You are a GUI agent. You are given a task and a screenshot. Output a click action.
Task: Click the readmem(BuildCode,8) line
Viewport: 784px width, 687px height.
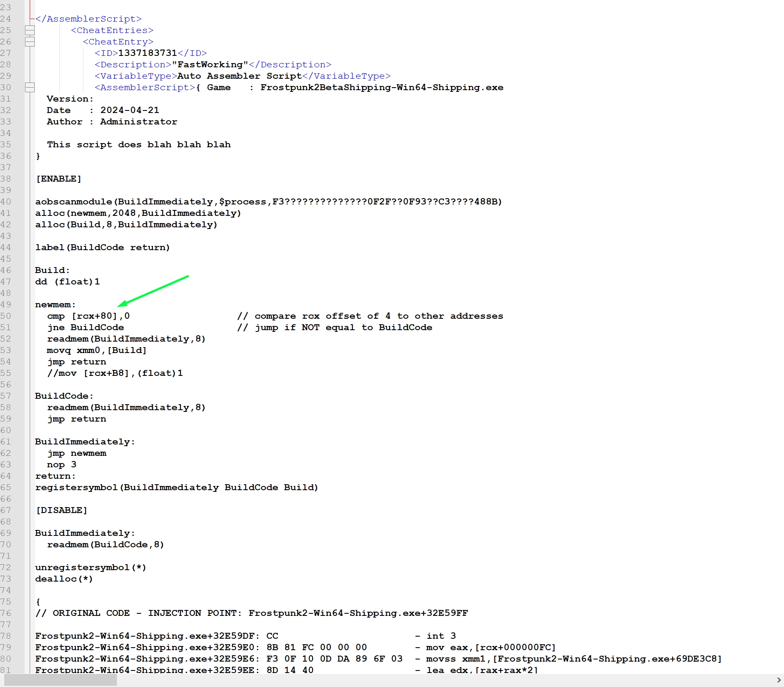[105, 545]
